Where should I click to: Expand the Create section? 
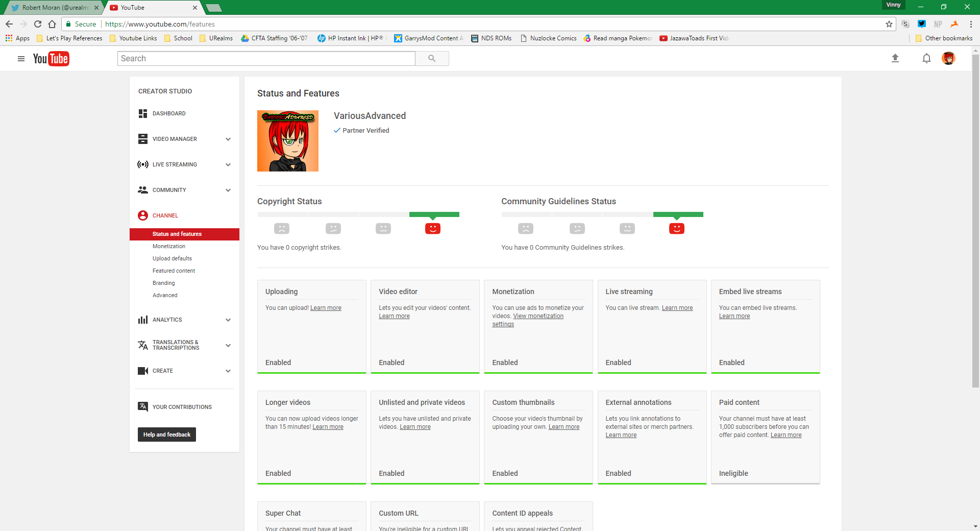[x=228, y=371]
